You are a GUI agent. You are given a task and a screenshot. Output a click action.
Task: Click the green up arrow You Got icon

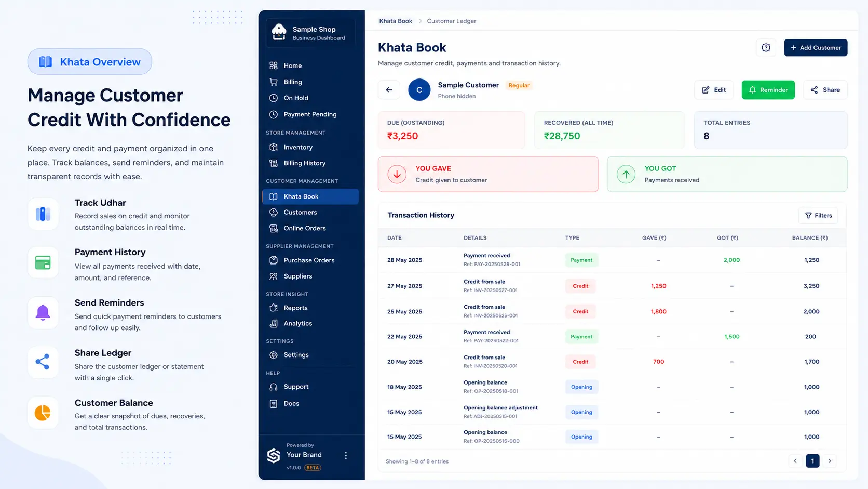pyautogui.click(x=626, y=174)
